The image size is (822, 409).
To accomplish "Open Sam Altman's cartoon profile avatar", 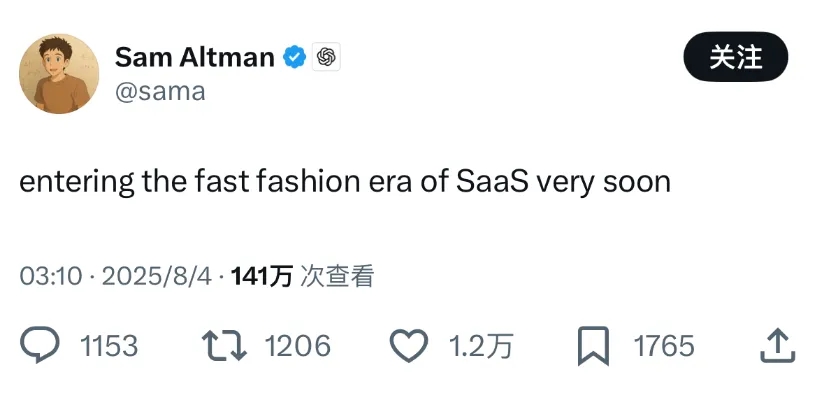I will pyautogui.click(x=59, y=73).
